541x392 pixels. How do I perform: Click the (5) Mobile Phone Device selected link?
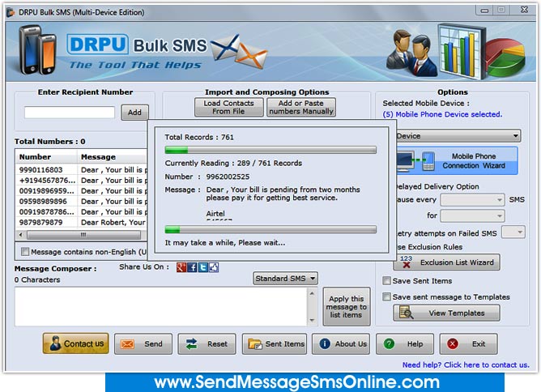tap(442, 114)
